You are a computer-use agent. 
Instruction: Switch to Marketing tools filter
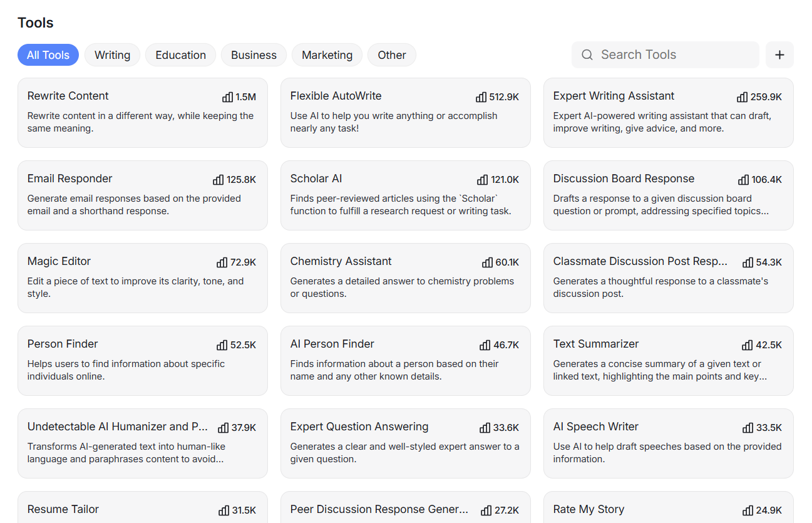coord(327,55)
